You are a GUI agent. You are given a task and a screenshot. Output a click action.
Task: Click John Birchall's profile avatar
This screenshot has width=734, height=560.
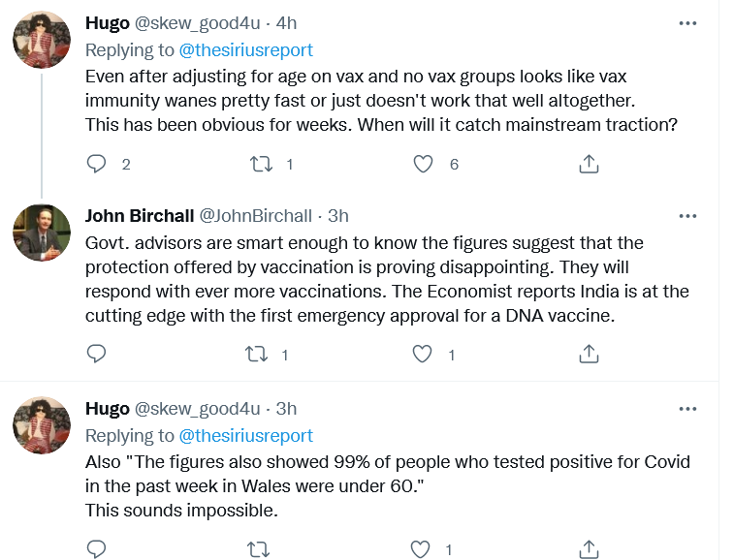[x=41, y=233]
